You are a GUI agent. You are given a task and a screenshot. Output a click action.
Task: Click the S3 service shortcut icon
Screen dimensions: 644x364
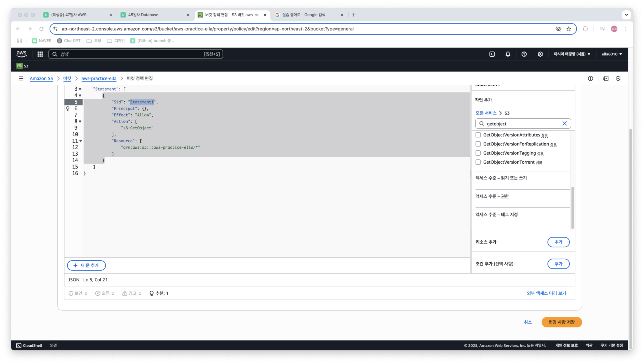tap(19, 66)
